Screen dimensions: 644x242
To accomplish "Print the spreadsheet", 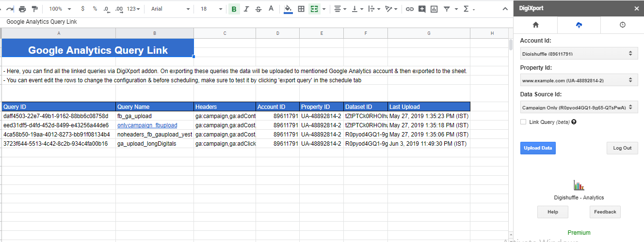I will point(22,9).
